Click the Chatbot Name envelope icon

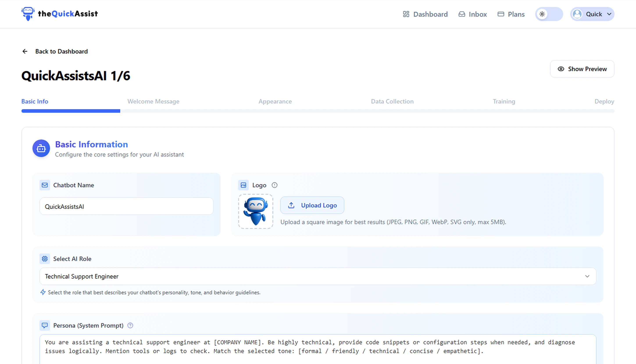coord(45,185)
